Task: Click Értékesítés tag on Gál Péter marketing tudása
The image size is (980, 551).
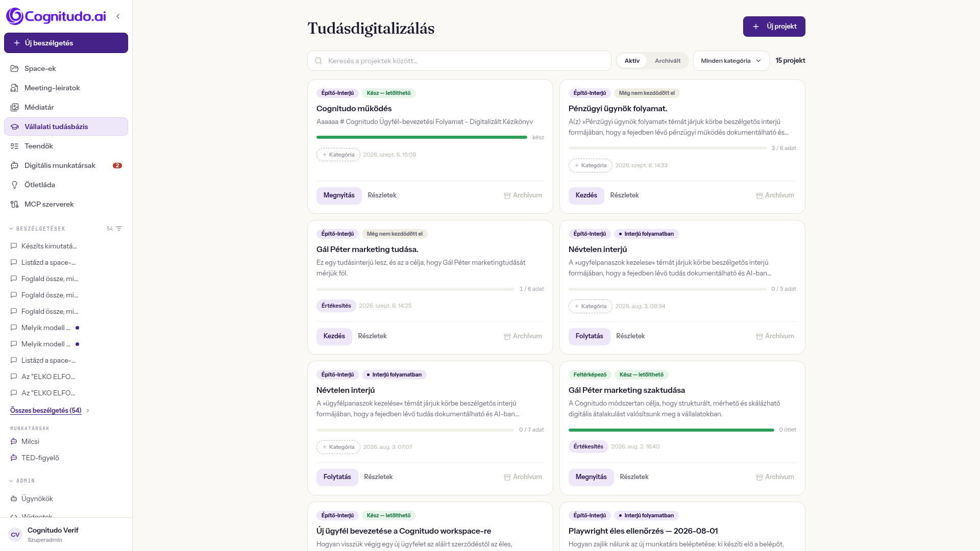Action: coord(336,306)
